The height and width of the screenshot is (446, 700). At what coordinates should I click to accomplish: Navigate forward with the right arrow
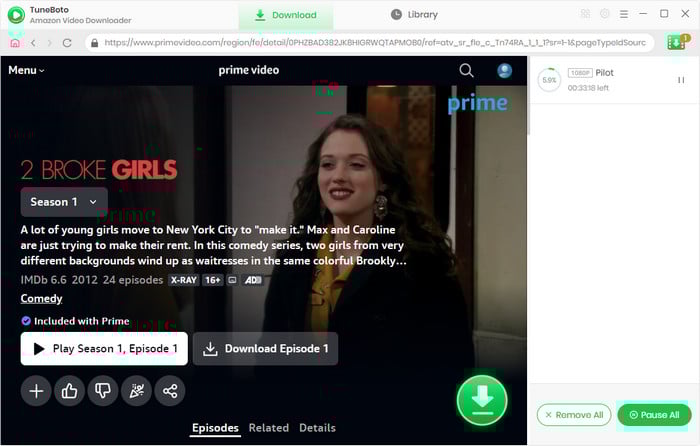[x=50, y=43]
